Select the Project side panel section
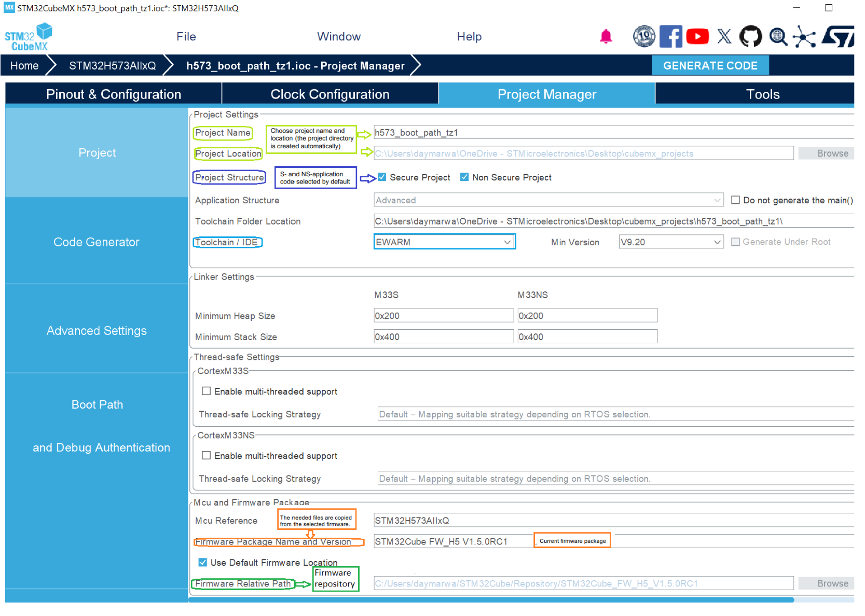Image resolution: width=865 pixels, height=616 pixels. click(97, 153)
